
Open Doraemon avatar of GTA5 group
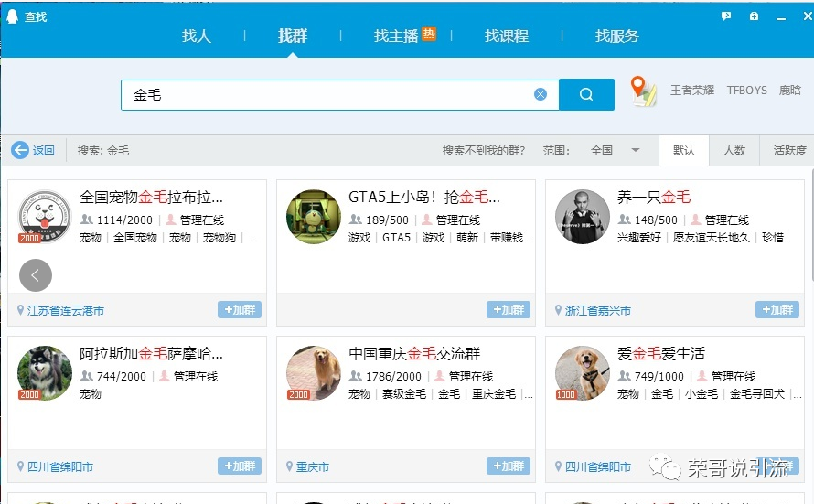314,217
